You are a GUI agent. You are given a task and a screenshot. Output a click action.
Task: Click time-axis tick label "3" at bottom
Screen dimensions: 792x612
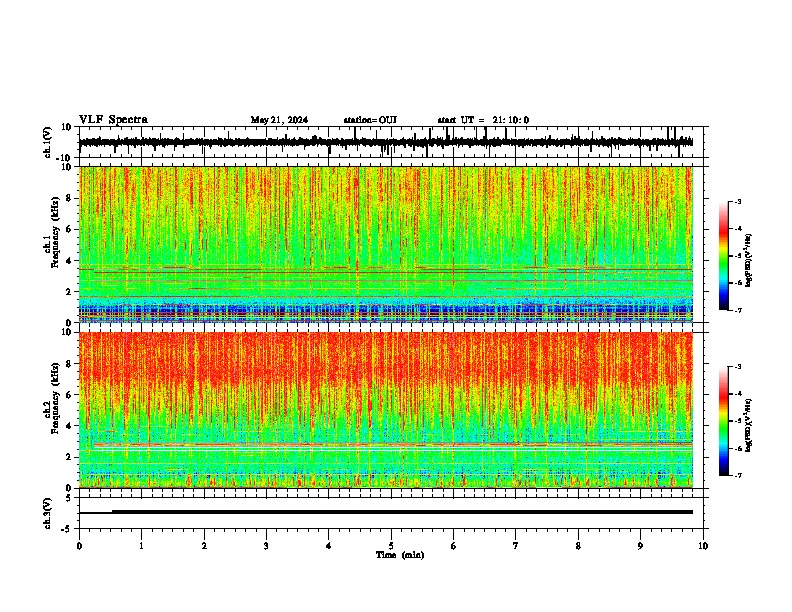[266, 546]
